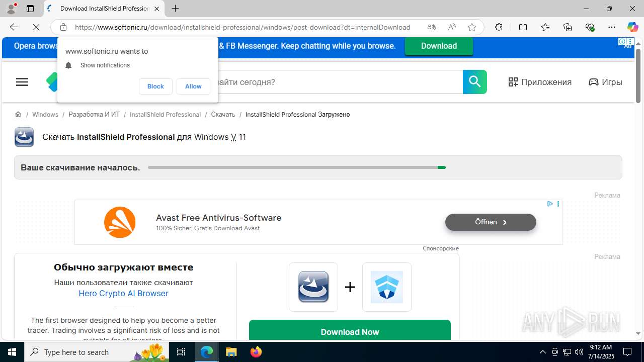The image size is (644, 362).
Task: Allow softonic notifications
Action: [x=193, y=86]
